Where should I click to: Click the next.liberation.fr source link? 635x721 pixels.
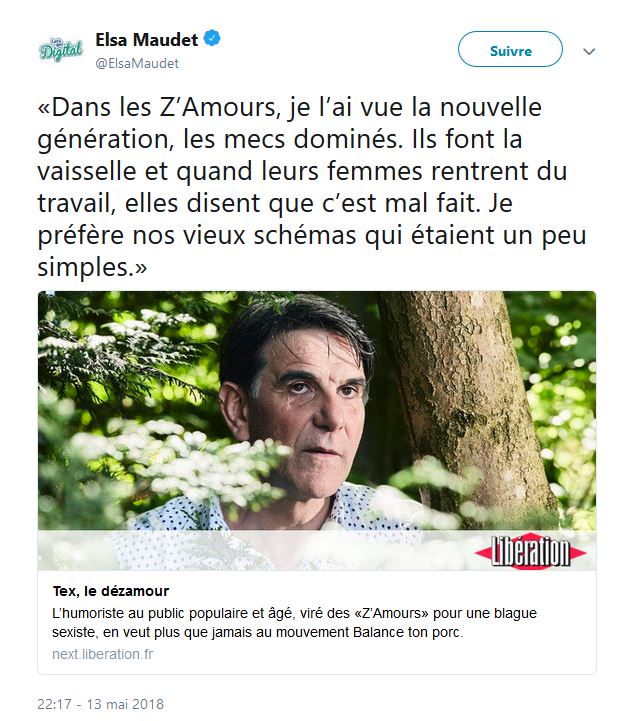tap(103, 654)
